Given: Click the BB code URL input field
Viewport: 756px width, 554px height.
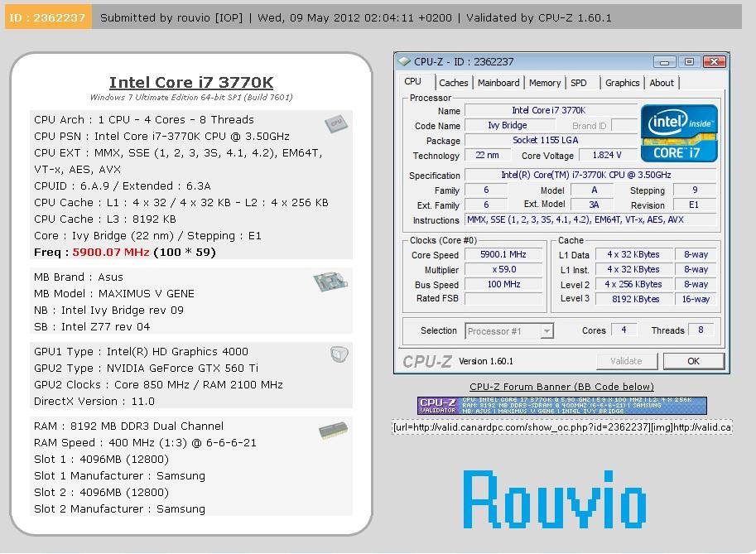Looking at the screenshot, I should [x=561, y=427].
